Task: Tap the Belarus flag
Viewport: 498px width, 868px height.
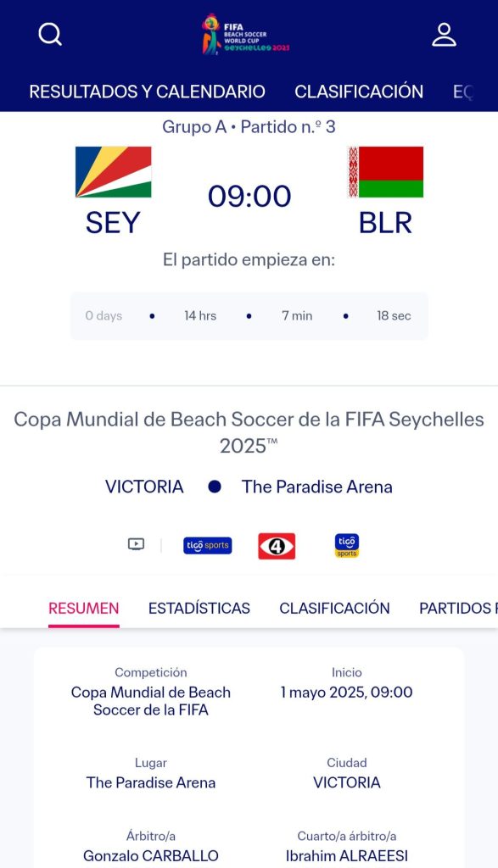Action: point(385,171)
